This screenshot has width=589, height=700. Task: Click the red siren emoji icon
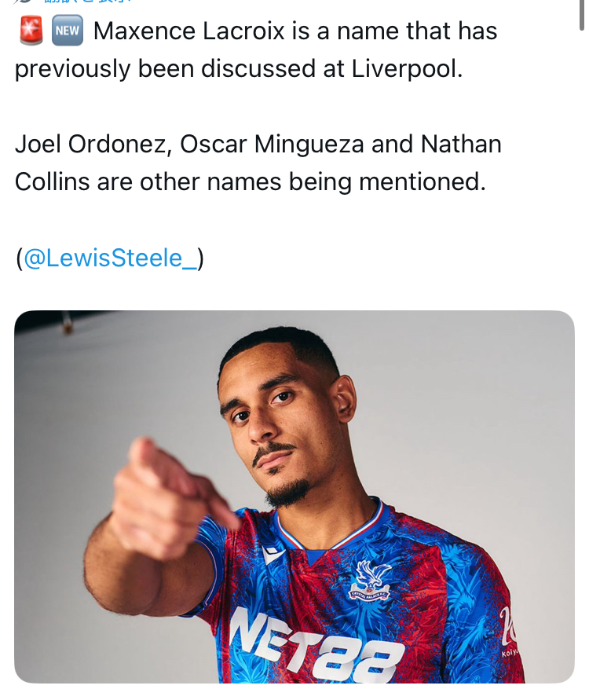click(31, 31)
